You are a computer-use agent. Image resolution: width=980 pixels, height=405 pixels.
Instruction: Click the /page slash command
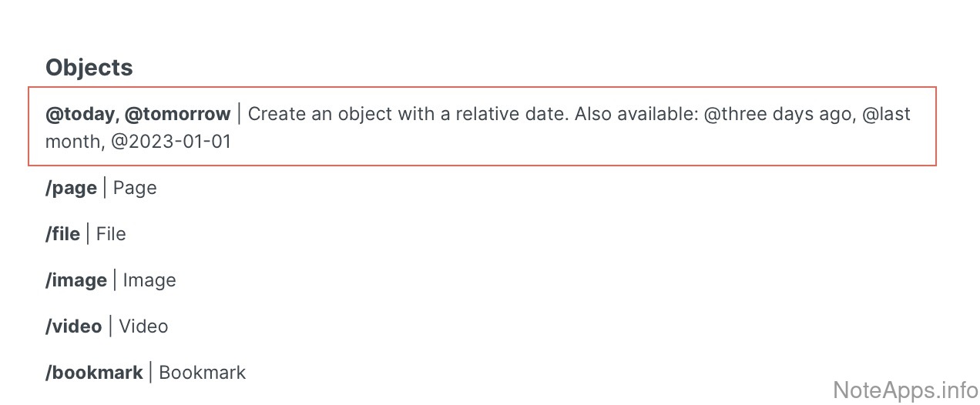pos(71,188)
